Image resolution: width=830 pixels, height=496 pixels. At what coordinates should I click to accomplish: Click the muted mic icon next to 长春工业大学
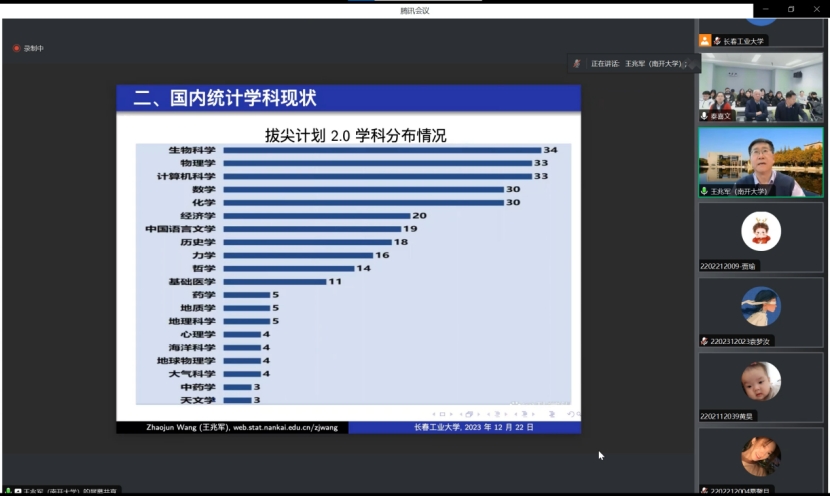717,41
